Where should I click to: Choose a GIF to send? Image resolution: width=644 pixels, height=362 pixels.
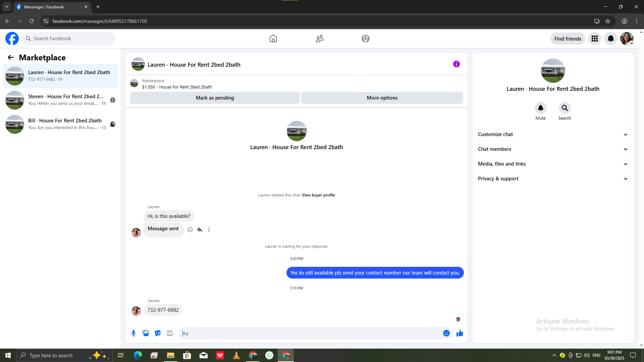[x=170, y=333]
